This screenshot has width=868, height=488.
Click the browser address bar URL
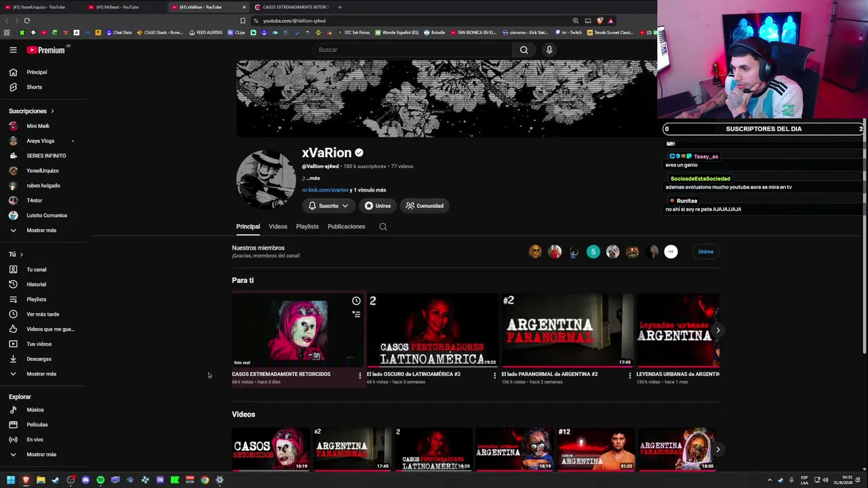pyautogui.click(x=294, y=21)
